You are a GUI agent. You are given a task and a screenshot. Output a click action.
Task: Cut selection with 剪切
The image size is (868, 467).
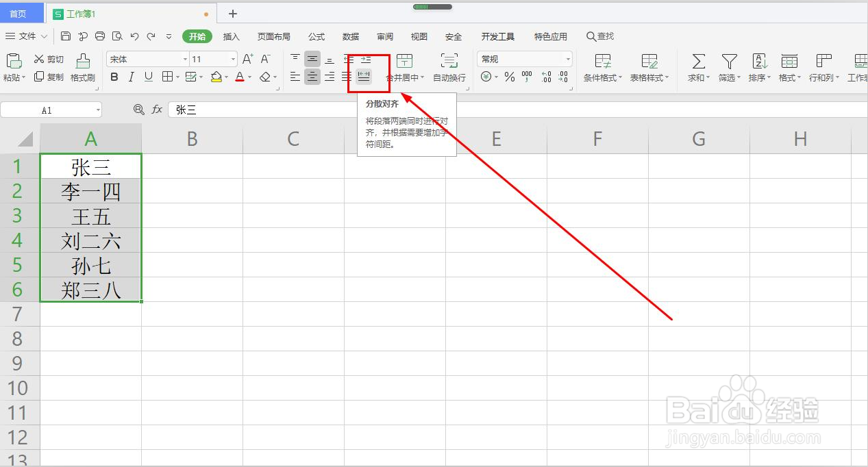[x=49, y=60]
